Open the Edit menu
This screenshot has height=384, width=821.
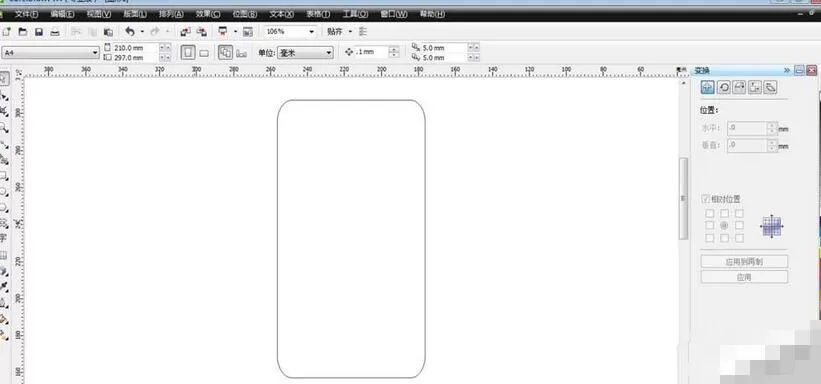(x=62, y=14)
